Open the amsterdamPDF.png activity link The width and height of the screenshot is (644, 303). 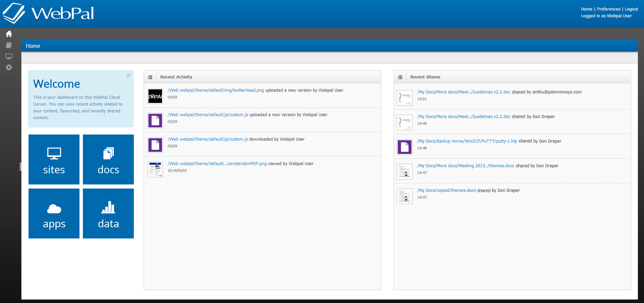217,164
